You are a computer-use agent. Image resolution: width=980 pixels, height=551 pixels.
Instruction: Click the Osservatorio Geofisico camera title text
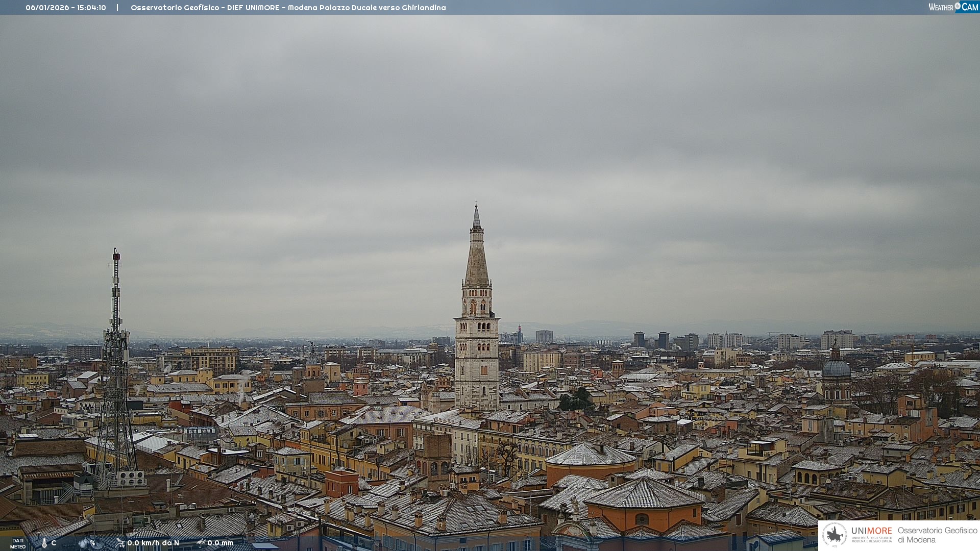[288, 8]
